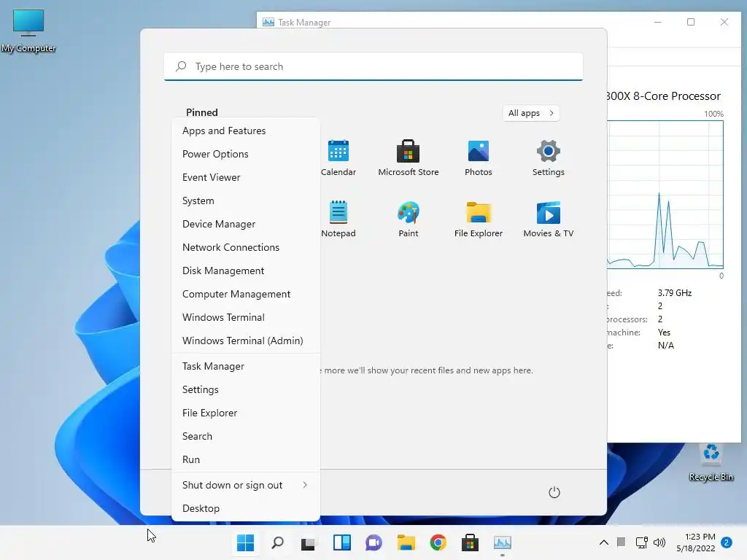Select Search in the context menu
747x560 pixels.
coord(245,436)
